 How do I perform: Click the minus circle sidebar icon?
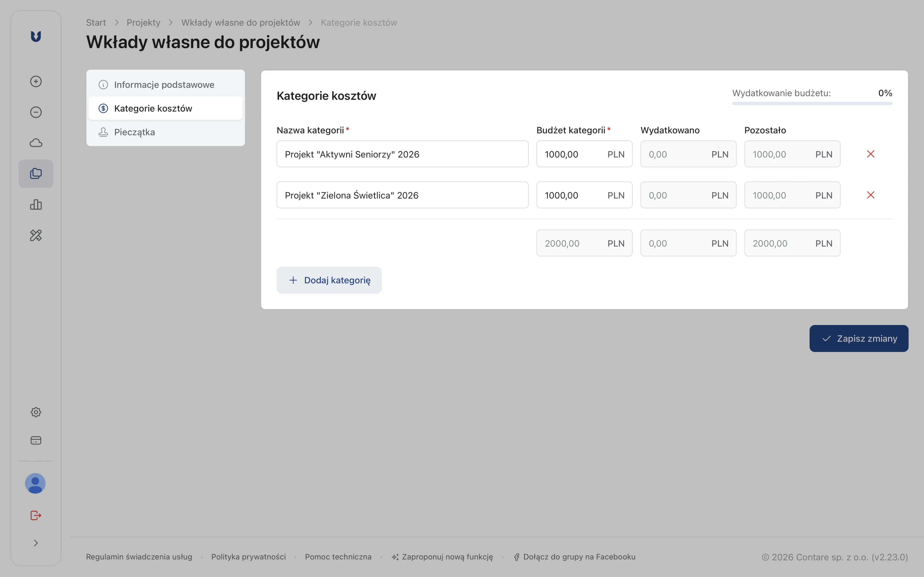pyautogui.click(x=36, y=112)
